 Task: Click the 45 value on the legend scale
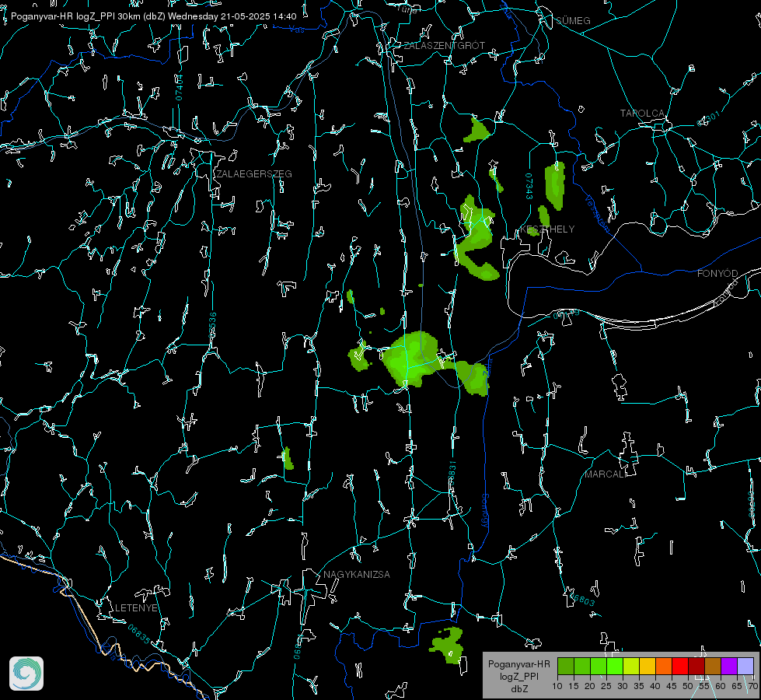(672, 687)
